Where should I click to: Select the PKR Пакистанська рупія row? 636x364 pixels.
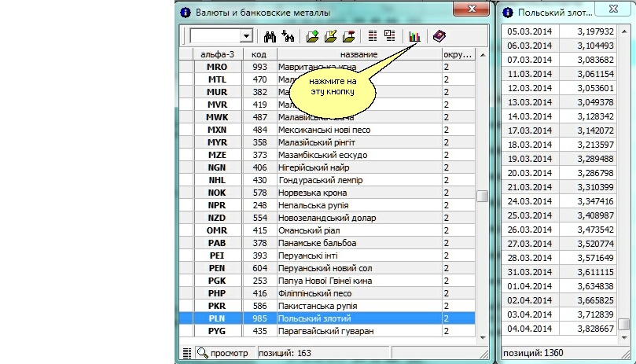click(327, 306)
